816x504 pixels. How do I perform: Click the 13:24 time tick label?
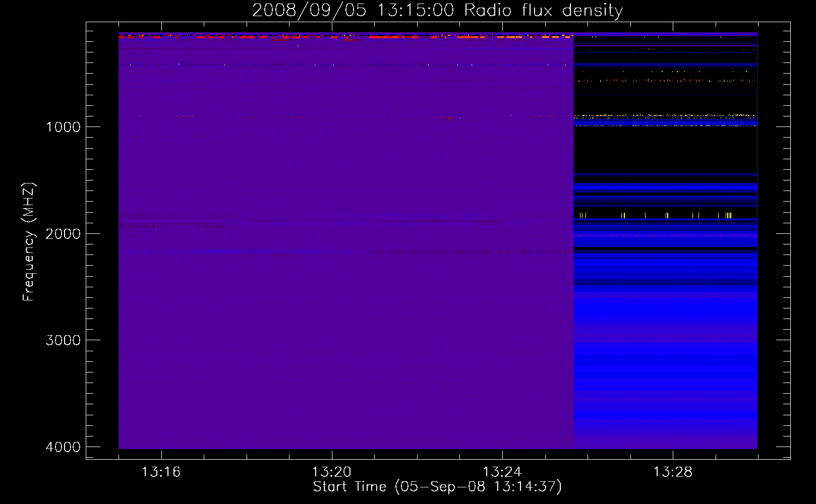pos(502,472)
